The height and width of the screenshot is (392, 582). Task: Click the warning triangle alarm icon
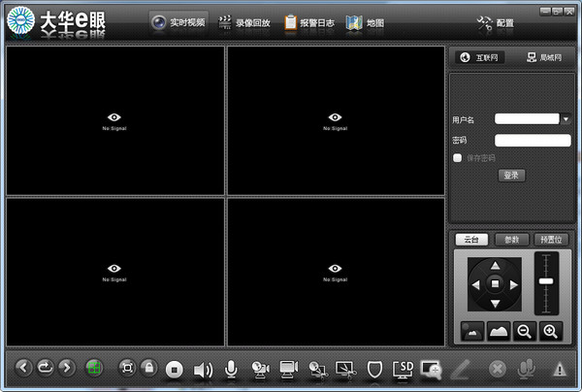pyautogui.click(x=559, y=369)
